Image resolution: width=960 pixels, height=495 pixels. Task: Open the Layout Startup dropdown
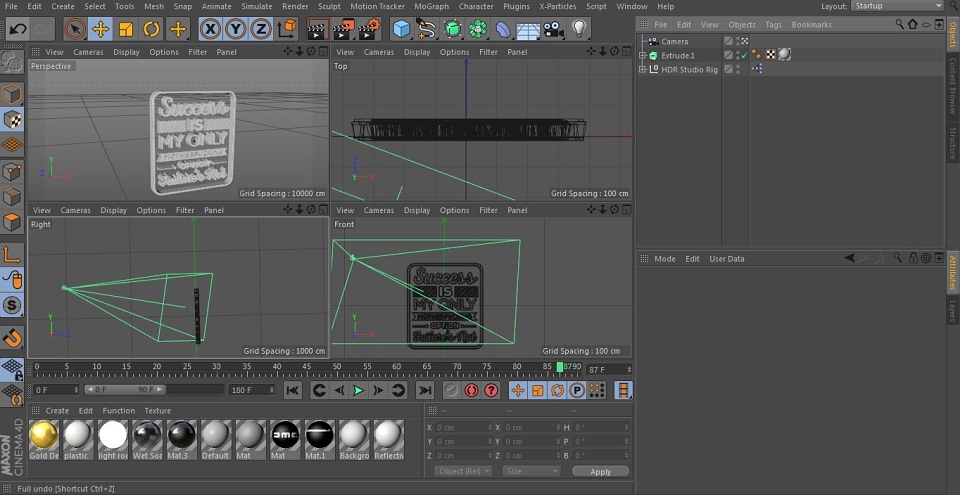pos(898,6)
